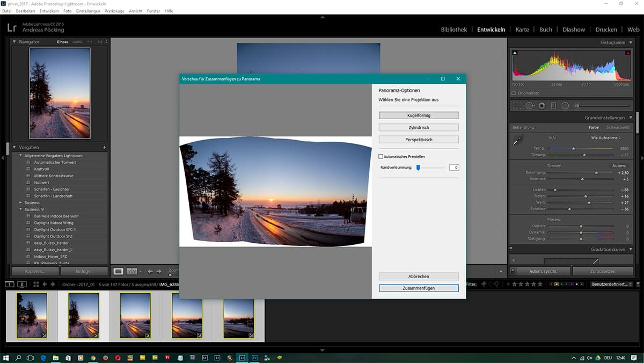
Task: Set treatment to Schwarzweiß
Action: point(618,127)
